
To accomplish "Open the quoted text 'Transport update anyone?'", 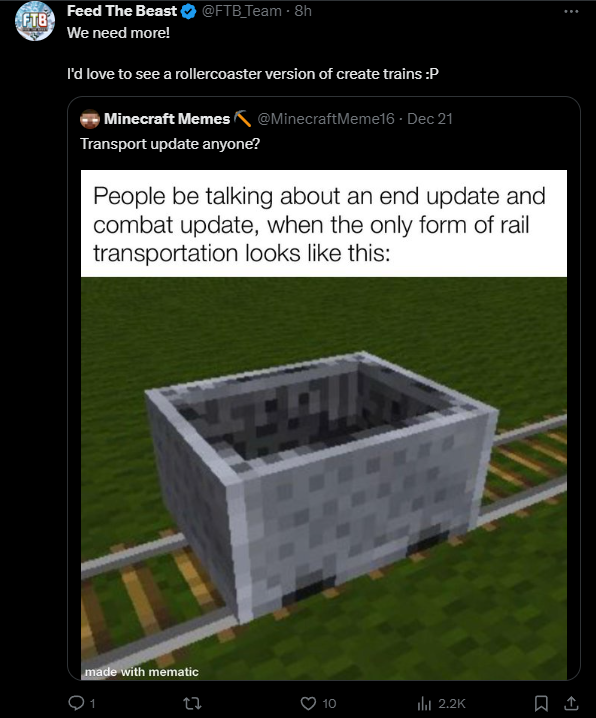I will point(170,144).
